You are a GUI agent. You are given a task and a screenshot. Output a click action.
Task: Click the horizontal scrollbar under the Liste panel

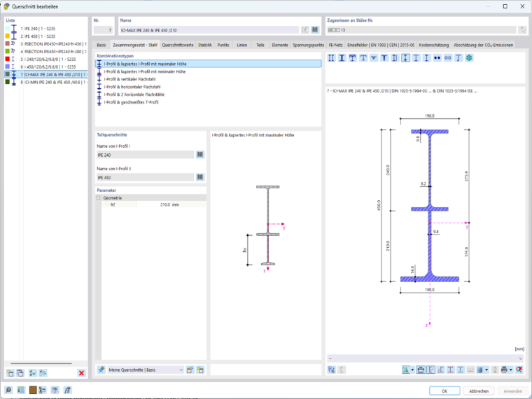41,363
